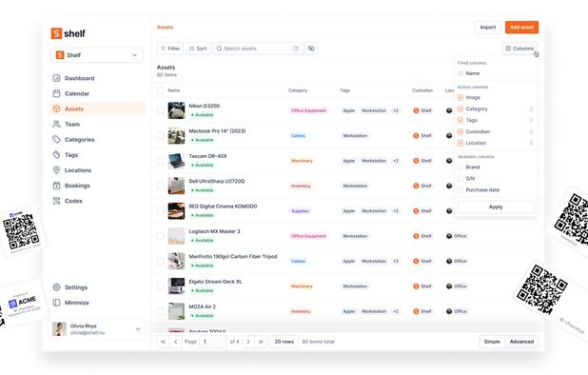Go to the first page arrow
Image resolution: width=588 pixels, height=375 pixels.
point(163,342)
